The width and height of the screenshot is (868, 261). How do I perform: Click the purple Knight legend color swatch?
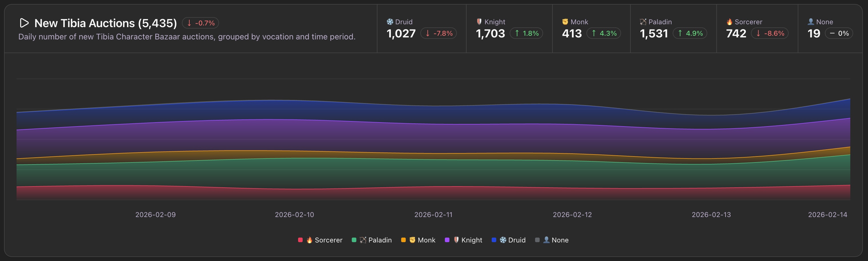pyautogui.click(x=447, y=240)
